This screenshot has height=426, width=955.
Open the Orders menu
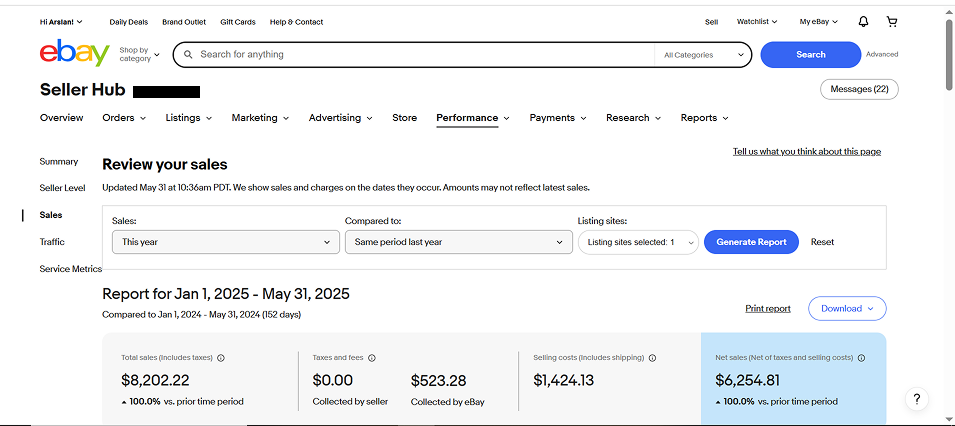pyautogui.click(x=124, y=118)
